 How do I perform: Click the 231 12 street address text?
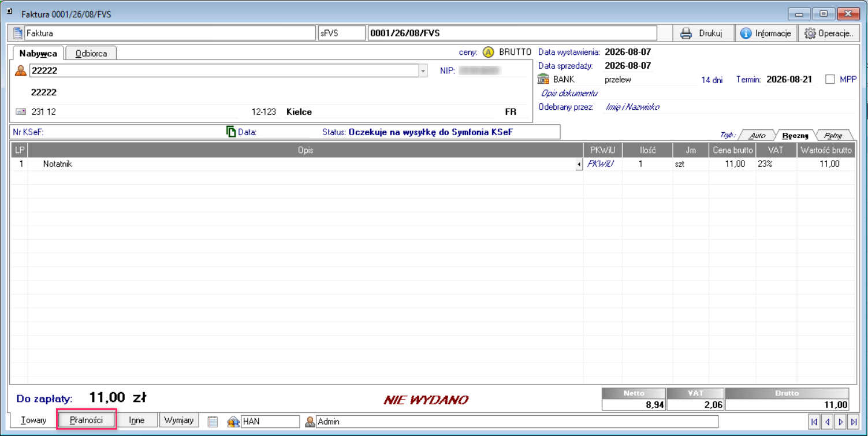coord(44,112)
